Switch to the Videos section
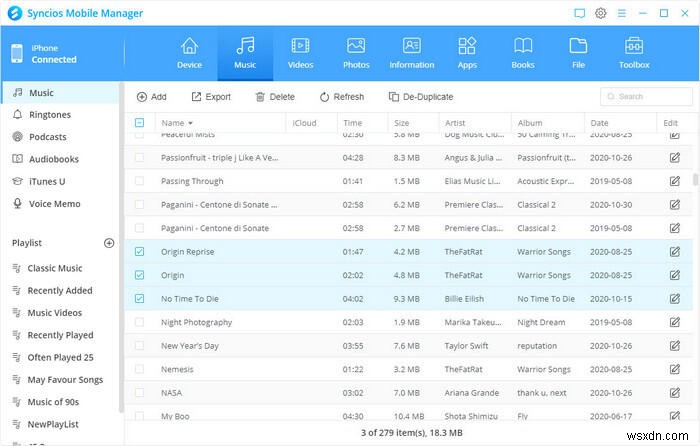 pos(300,53)
